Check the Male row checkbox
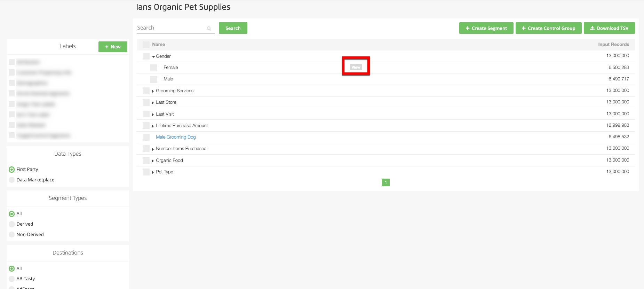Screen dimensions: 644x289 (x=154, y=79)
